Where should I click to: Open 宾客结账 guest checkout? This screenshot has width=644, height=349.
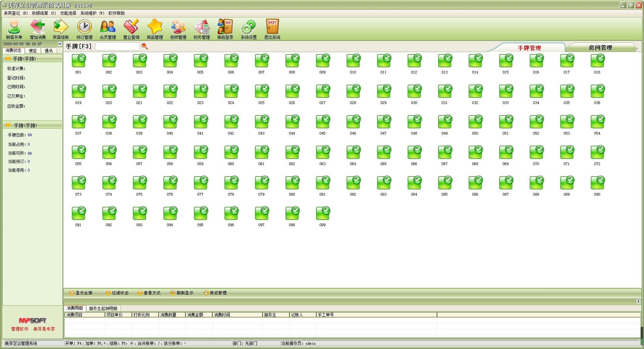pos(61,29)
